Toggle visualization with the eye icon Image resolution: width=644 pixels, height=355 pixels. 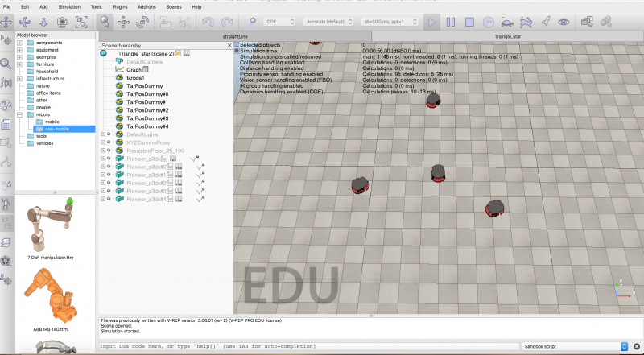[x=564, y=22]
